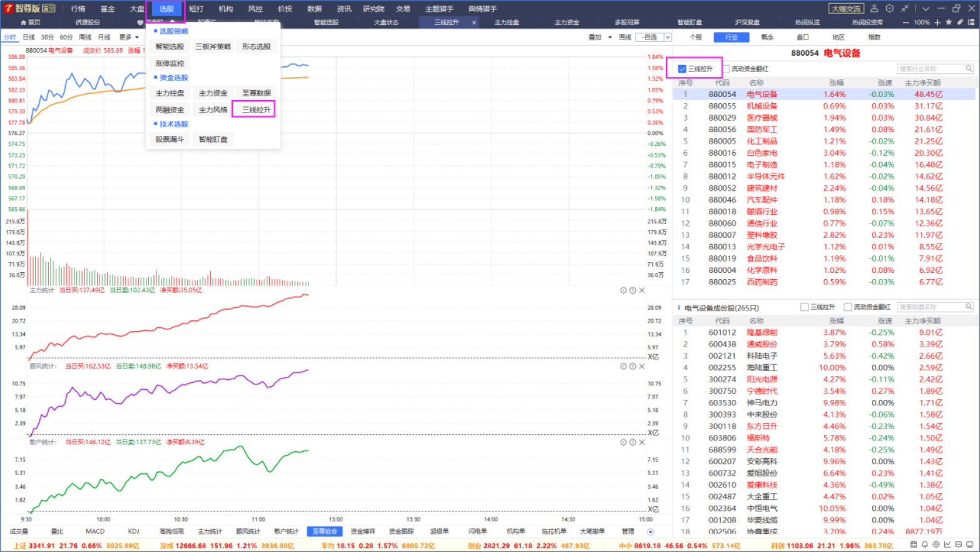Click the 100% zoom level value
The height and width of the screenshot is (552, 980).
(x=921, y=23)
